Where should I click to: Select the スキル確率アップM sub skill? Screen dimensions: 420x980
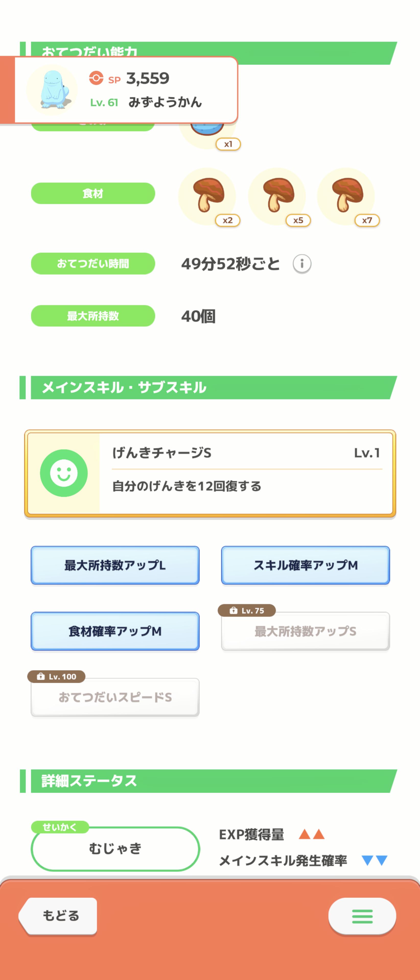click(305, 565)
